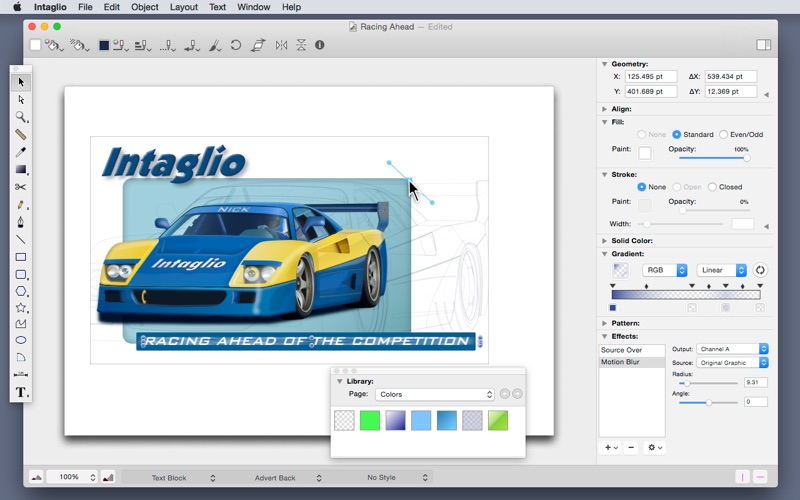This screenshot has width=800, height=500.
Task: Open the Object menu
Action: point(145,7)
